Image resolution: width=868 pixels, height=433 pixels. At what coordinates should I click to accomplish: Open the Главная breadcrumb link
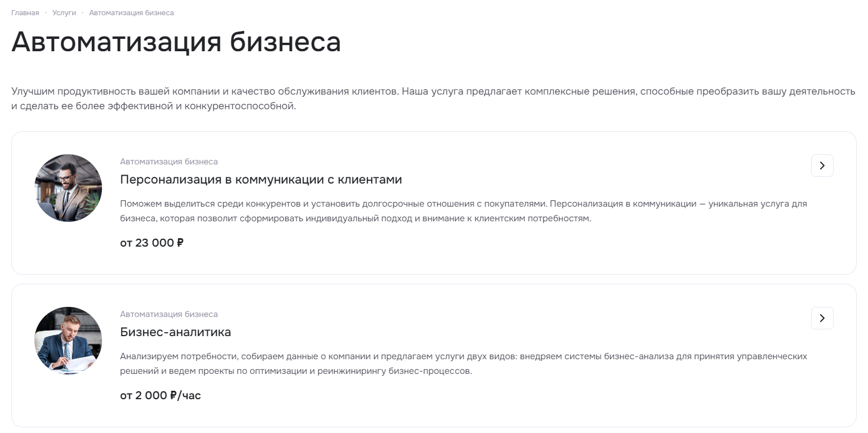(25, 13)
